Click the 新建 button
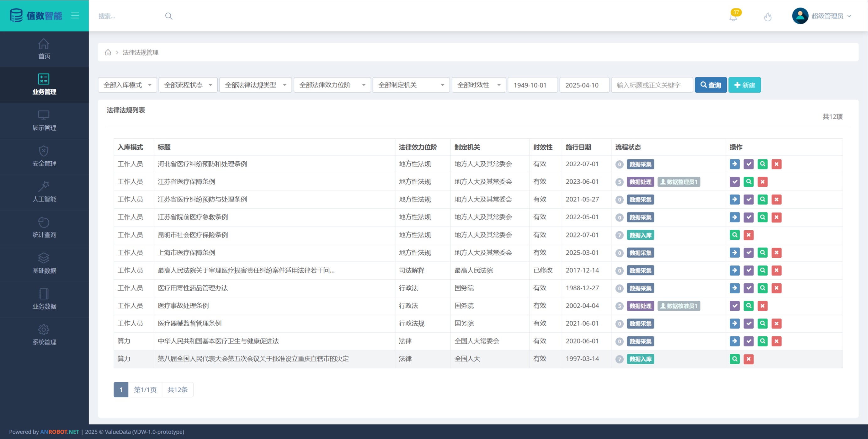The width and height of the screenshot is (868, 439). (x=744, y=85)
